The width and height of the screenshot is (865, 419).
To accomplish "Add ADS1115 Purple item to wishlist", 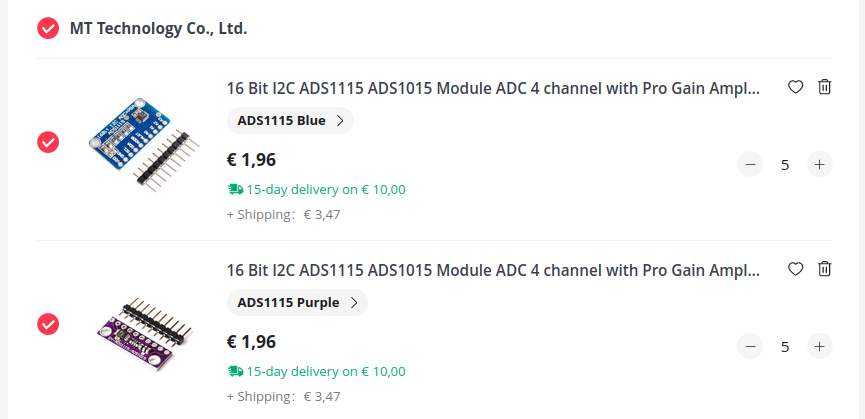I will (x=796, y=269).
